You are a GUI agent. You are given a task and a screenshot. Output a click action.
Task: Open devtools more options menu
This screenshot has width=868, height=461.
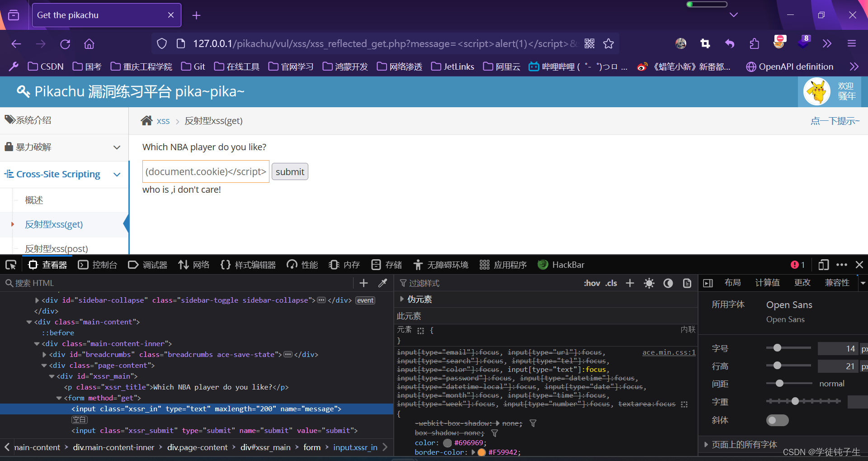point(842,265)
